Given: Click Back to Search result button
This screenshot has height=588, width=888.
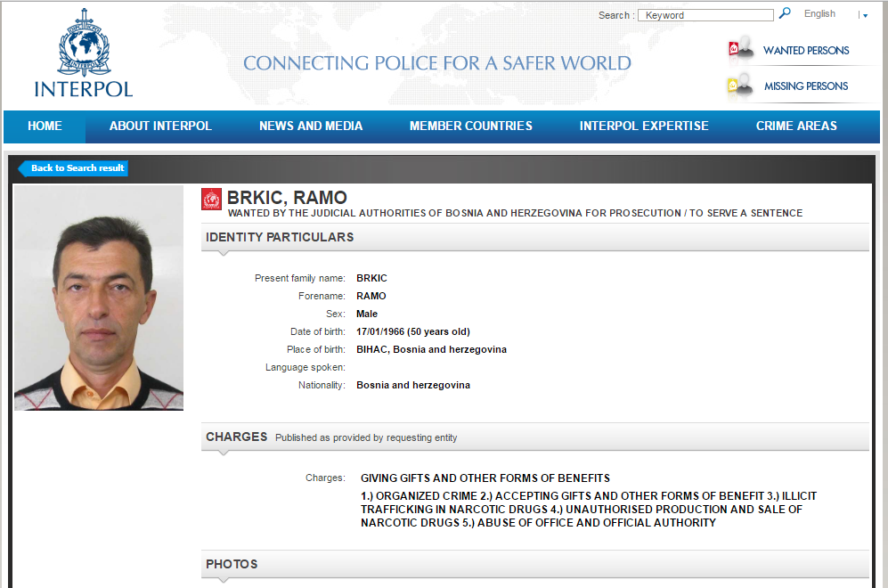Looking at the screenshot, I should pyautogui.click(x=75, y=168).
